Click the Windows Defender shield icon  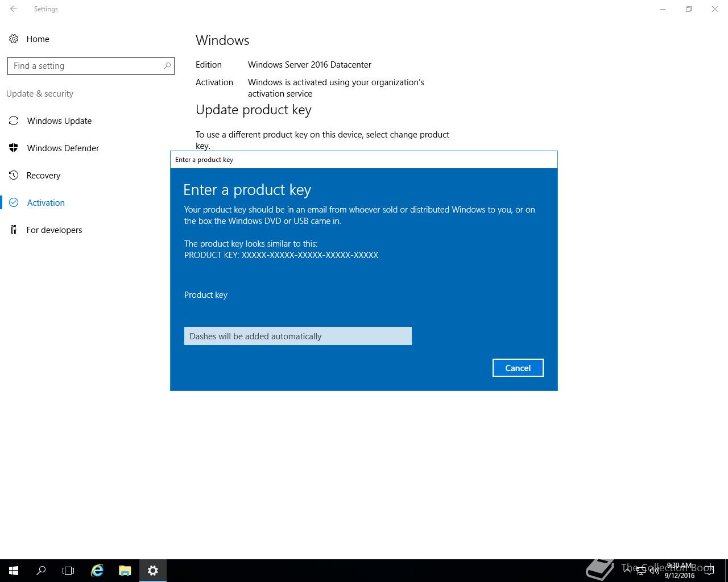click(14, 148)
